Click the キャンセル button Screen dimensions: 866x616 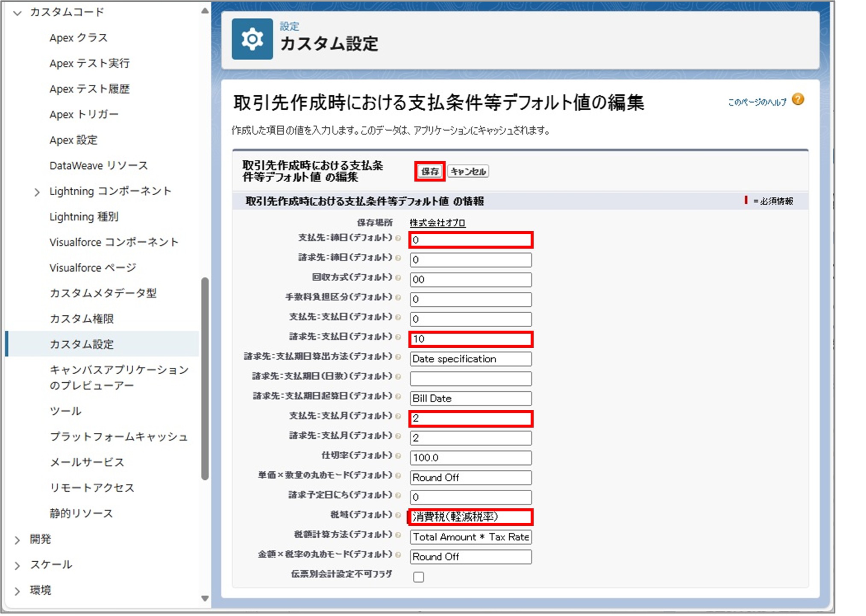coord(468,172)
